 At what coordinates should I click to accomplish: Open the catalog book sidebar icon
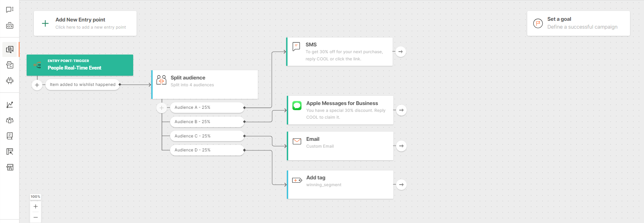[x=10, y=136]
